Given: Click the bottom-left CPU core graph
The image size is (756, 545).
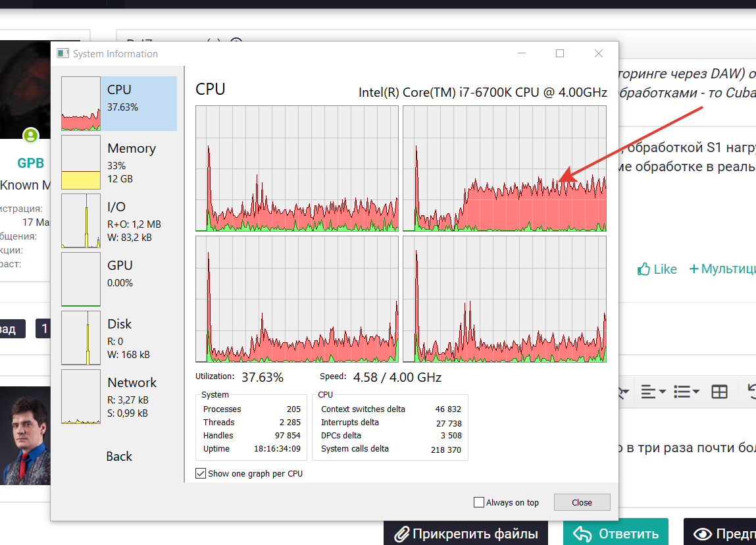Looking at the screenshot, I should (297, 299).
